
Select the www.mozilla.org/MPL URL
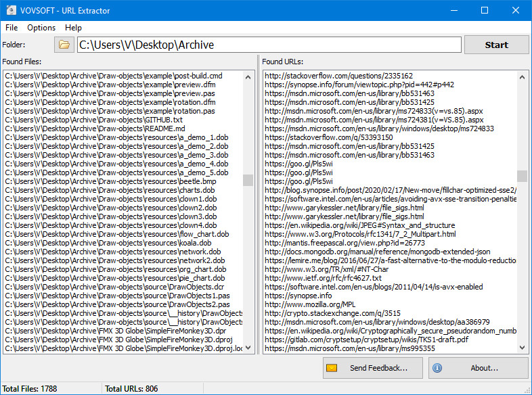[390, 304]
